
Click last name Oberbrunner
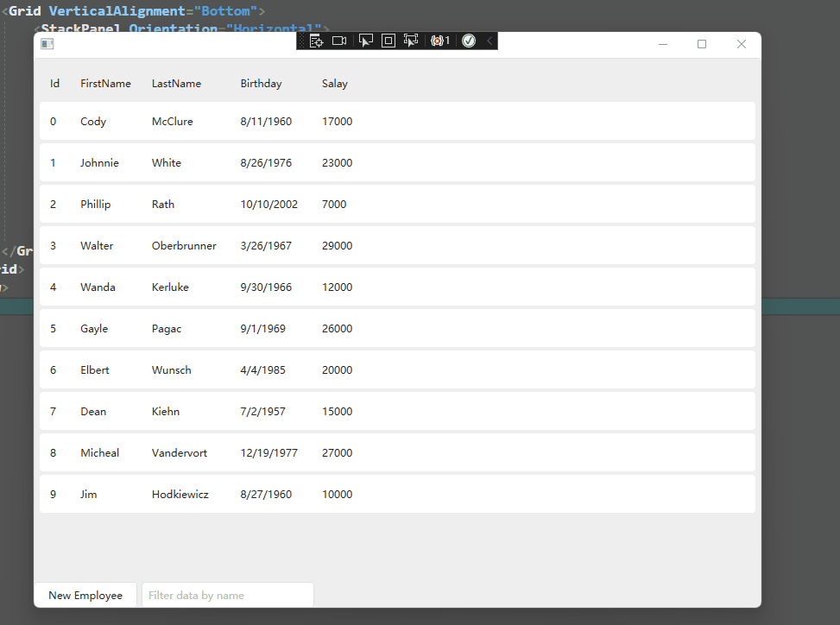(x=184, y=246)
